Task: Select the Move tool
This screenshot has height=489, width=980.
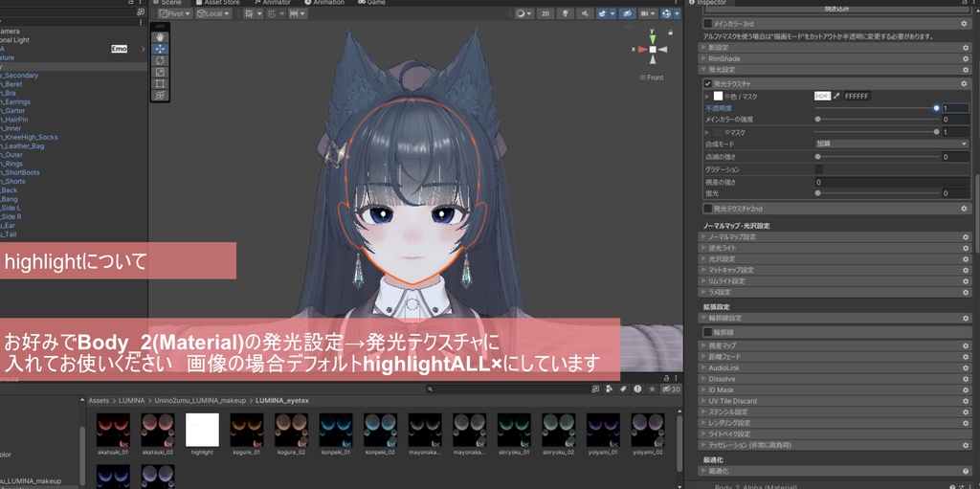Action: [x=160, y=49]
